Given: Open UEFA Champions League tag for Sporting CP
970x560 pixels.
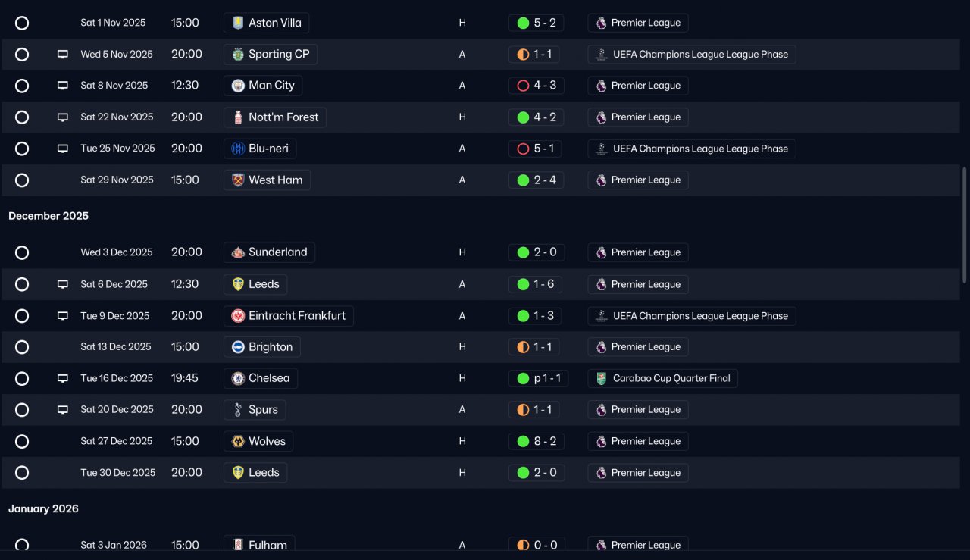Looking at the screenshot, I should (691, 55).
